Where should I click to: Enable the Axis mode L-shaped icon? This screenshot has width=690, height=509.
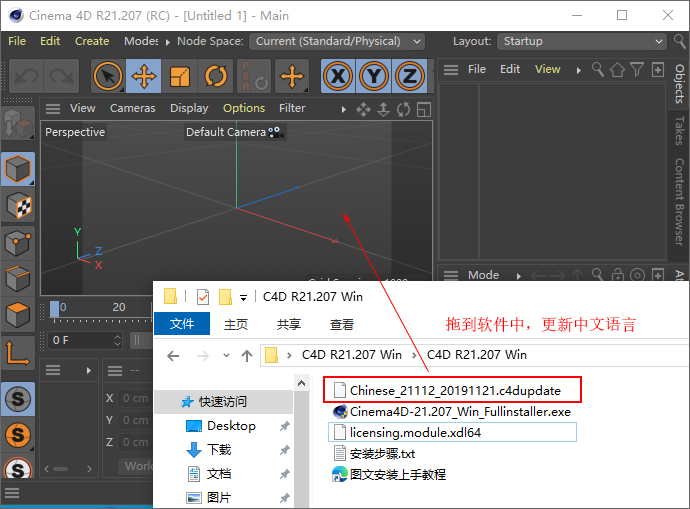18,352
